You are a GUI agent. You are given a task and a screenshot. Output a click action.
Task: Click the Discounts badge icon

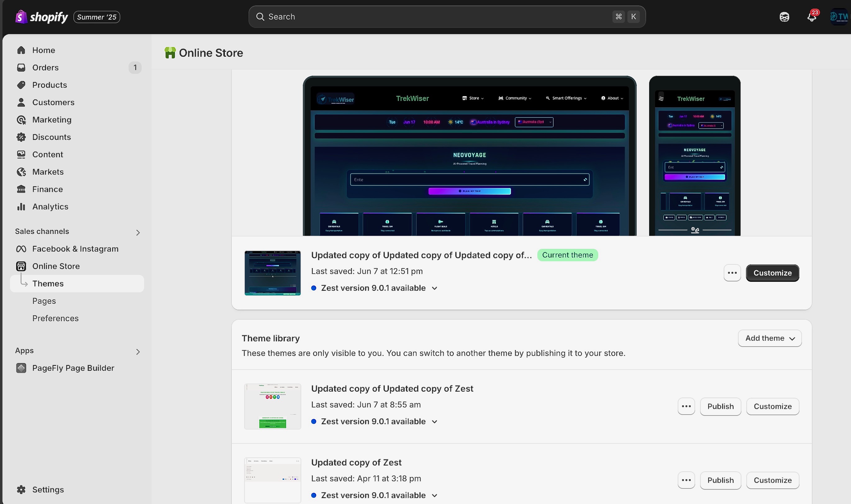coord(21,137)
